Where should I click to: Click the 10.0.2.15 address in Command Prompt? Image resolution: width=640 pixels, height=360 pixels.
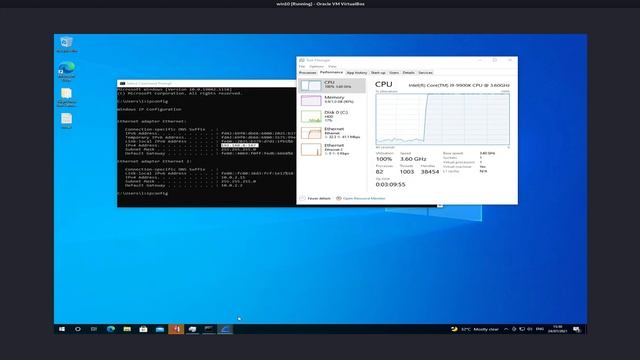tap(233, 177)
